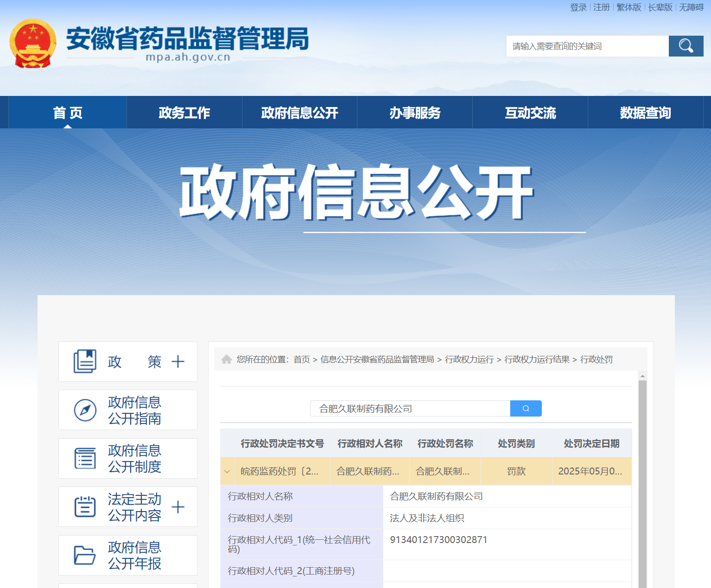Click the home icon in breadcrumb
This screenshot has width=711, height=588.
point(227,359)
